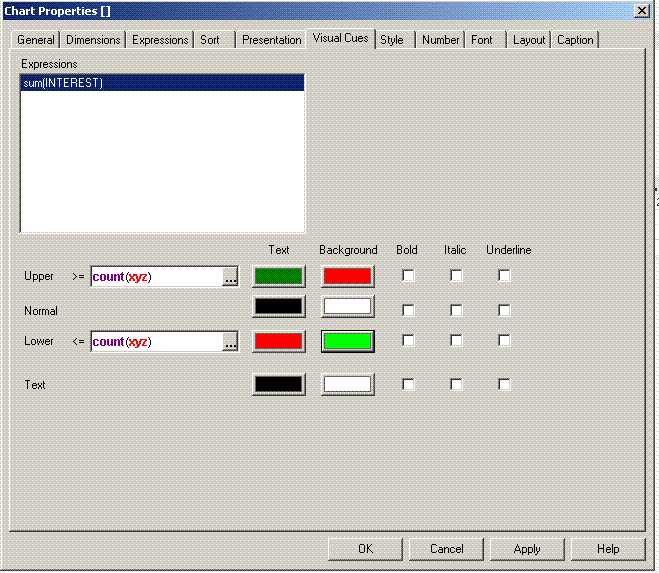Enable Underline for the Lower row
The height and width of the screenshot is (573, 659).
point(504,341)
